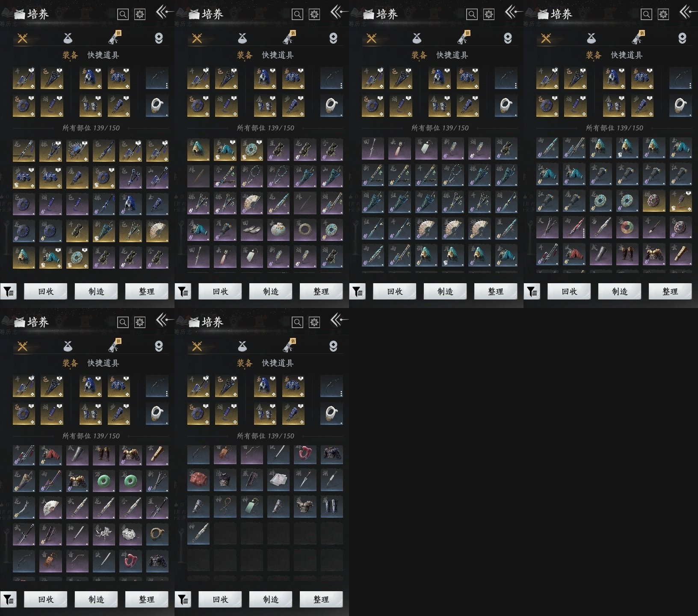Select the white folded cloth item
The image size is (698, 616).
tap(278, 480)
